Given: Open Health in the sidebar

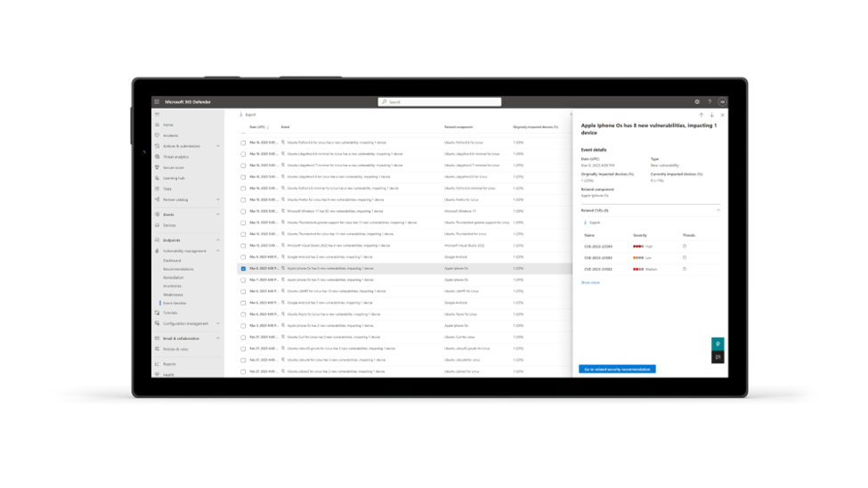Looking at the screenshot, I should (x=168, y=375).
